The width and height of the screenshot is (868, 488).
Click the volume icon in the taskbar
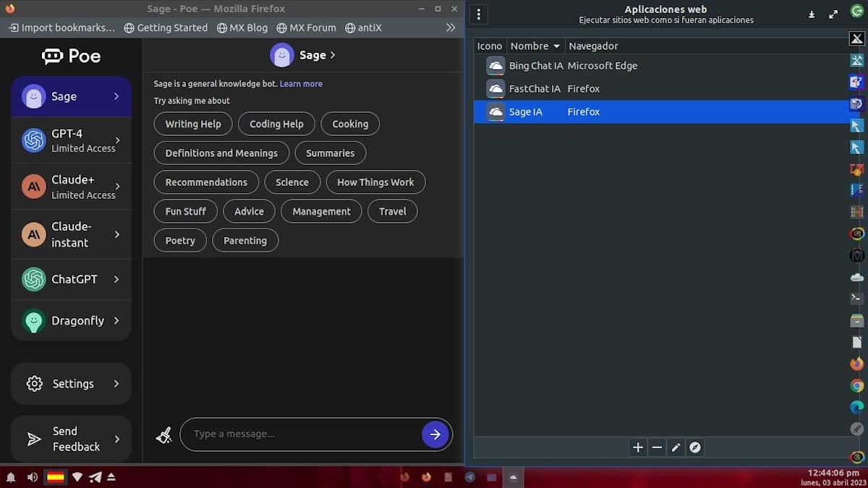[32, 477]
